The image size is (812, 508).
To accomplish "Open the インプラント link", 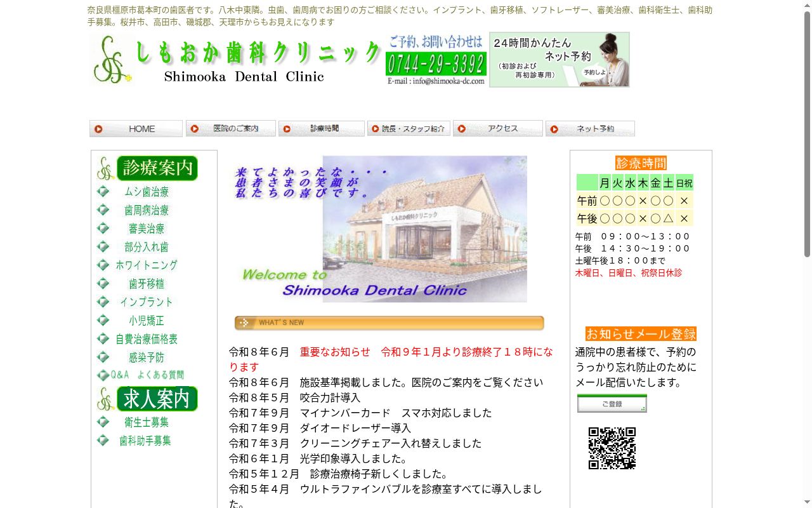I will pos(147,302).
